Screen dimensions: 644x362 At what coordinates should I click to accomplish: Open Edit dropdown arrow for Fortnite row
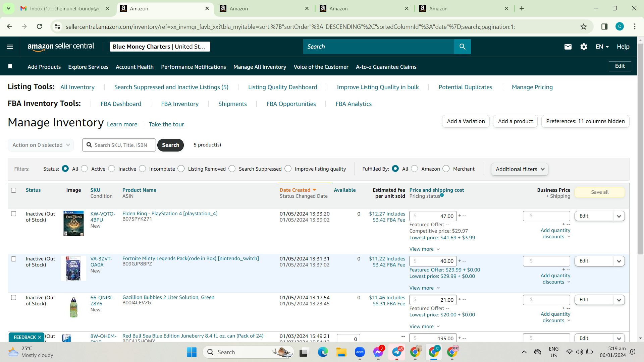click(x=619, y=261)
